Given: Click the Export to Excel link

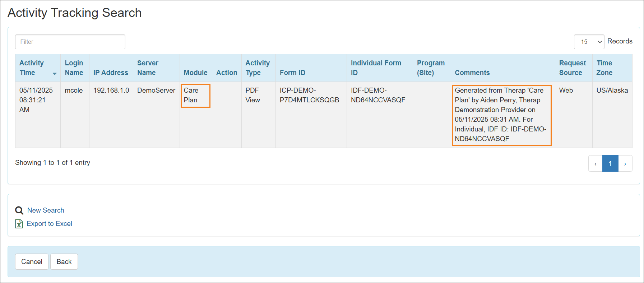Looking at the screenshot, I should [49, 224].
